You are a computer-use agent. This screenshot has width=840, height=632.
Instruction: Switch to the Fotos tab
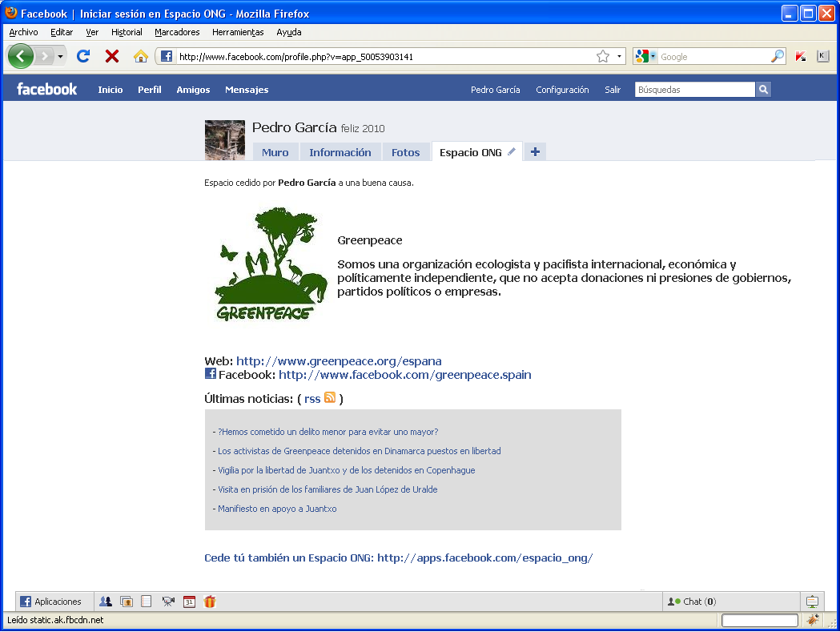click(x=405, y=152)
